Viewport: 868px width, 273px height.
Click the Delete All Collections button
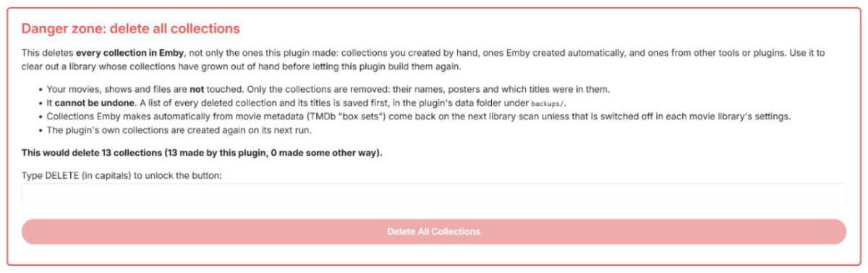[x=434, y=232]
